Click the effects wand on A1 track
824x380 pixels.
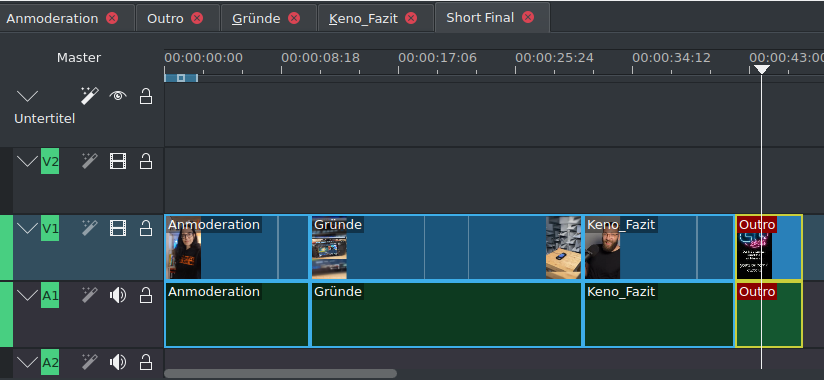(x=89, y=295)
